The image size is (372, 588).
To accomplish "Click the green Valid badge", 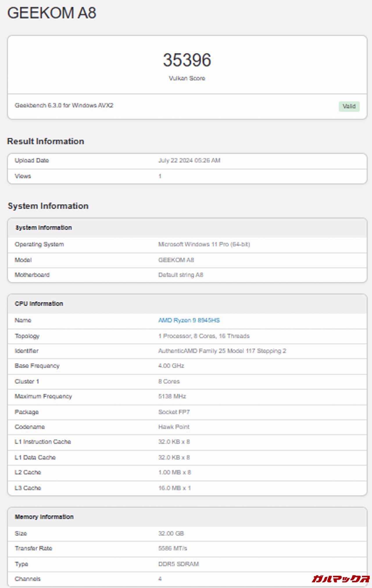I will tap(349, 106).
